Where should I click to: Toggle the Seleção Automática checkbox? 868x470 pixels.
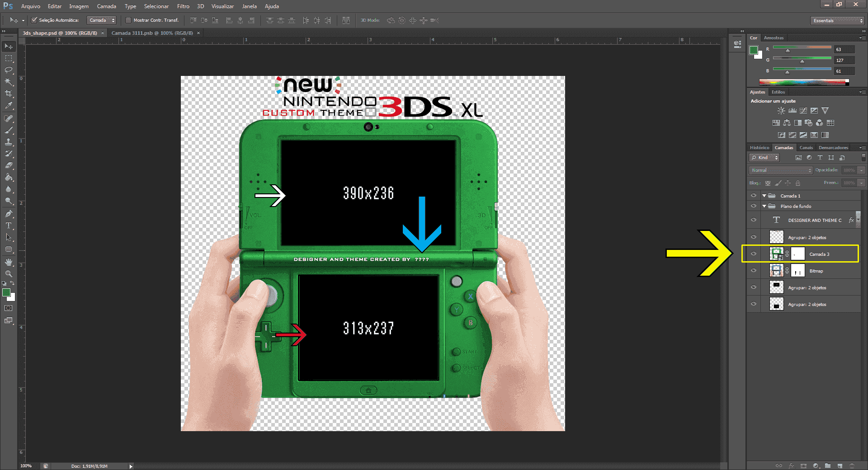click(34, 20)
